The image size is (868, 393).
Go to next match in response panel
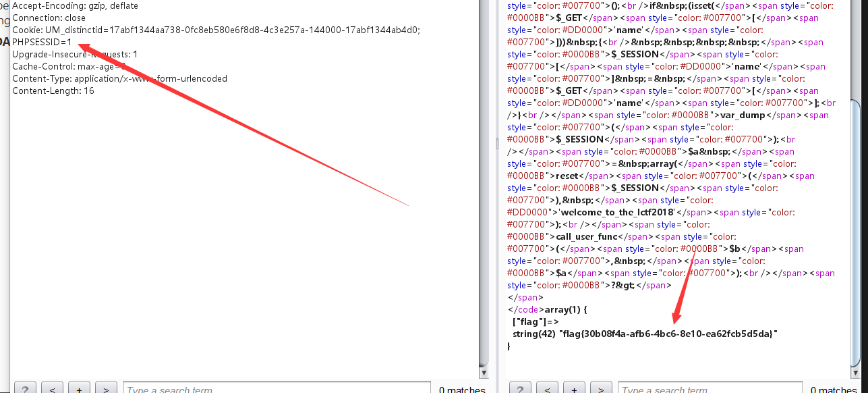coord(601,389)
